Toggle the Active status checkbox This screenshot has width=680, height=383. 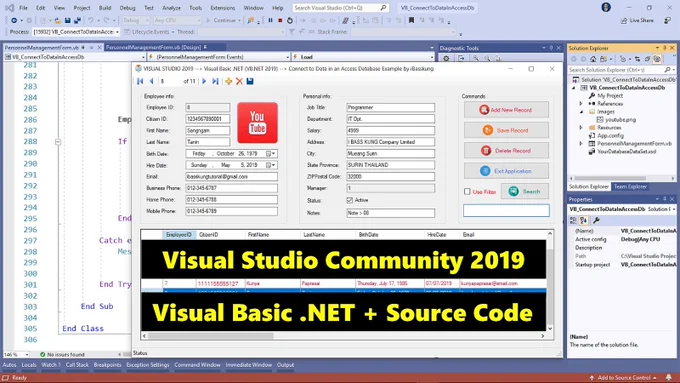click(x=350, y=200)
